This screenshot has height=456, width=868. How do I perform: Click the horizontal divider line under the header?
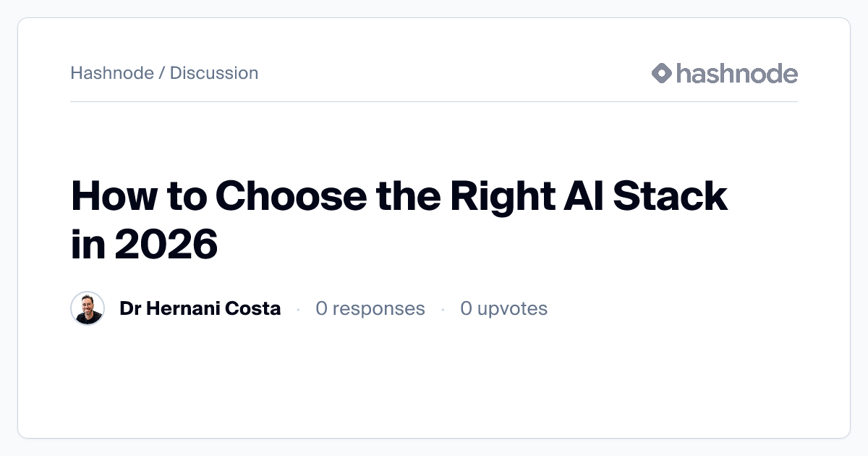pyautogui.click(x=434, y=102)
